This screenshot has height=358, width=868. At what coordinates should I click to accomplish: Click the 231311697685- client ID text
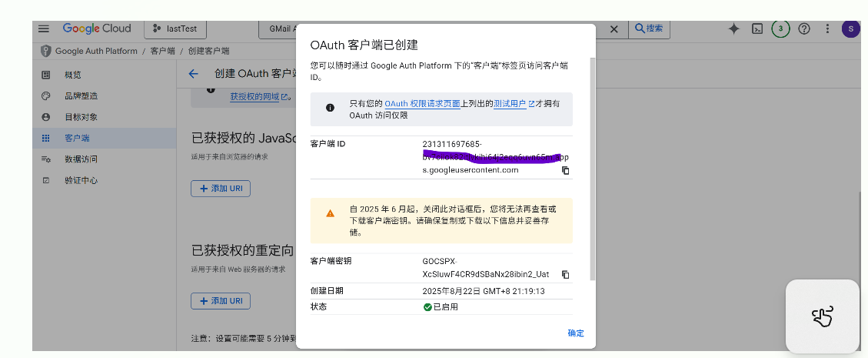452,144
